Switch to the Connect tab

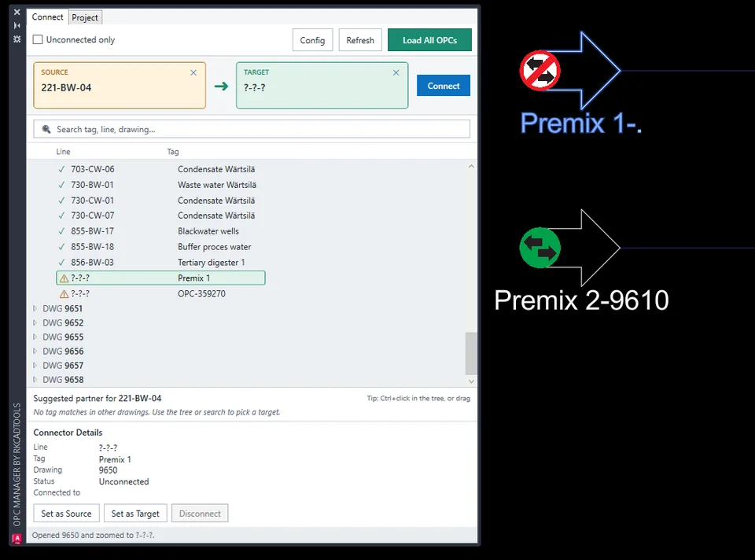pos(48,17)
